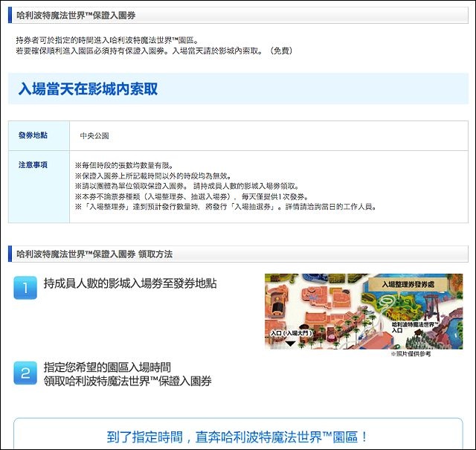Click the 入場整理券發券處 label on the map
Screen dimensions: 476x450
click(x=408, y=284)
